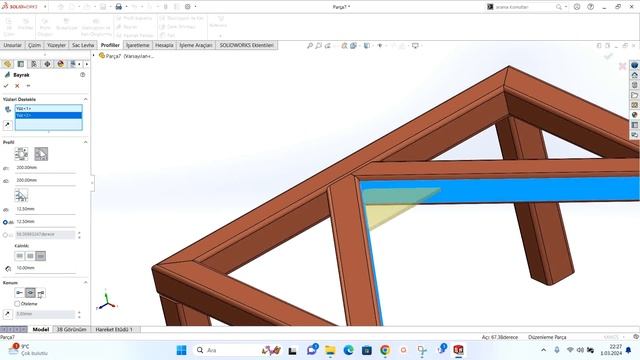
Task: Flip the reference direction arrow under faces
Action: click(x=7, y=124)
